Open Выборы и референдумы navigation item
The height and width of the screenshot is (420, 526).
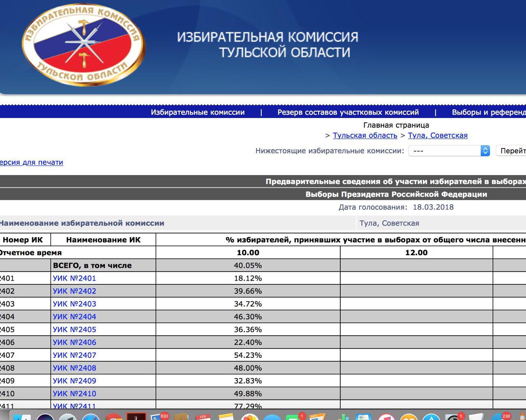[489, 112]
